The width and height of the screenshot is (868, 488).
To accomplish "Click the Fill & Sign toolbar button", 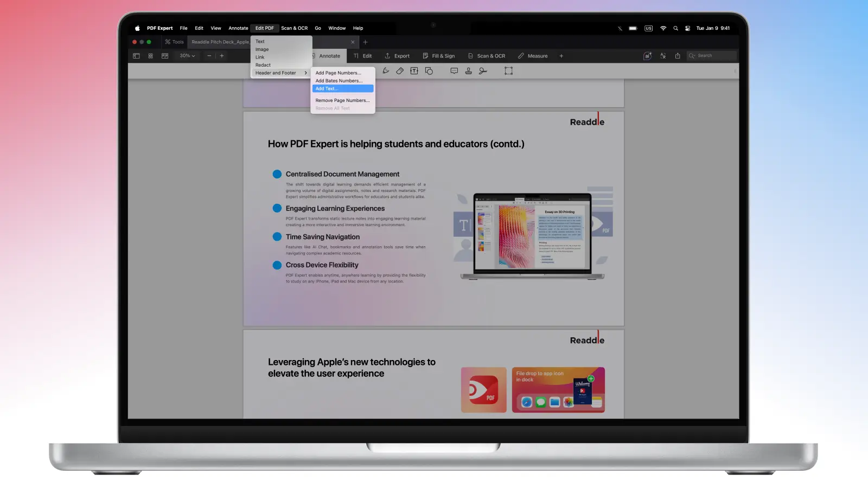I will click(x=439, y=56).
